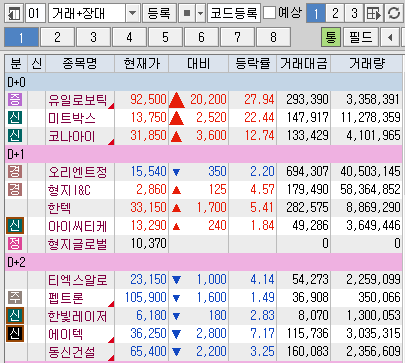This screenshot has width=405, height=363.
Task: Select stock 오리엔트정
Action: tap(78, 172)
